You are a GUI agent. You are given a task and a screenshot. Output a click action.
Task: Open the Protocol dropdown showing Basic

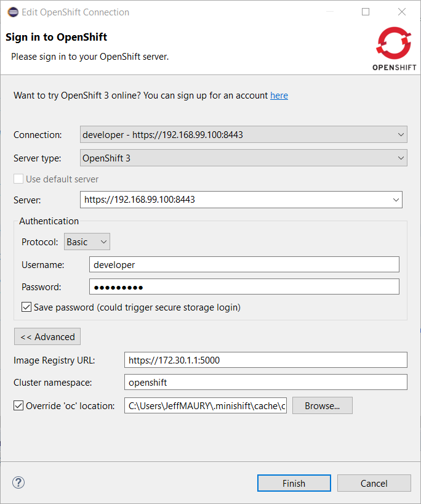point(87,242)
